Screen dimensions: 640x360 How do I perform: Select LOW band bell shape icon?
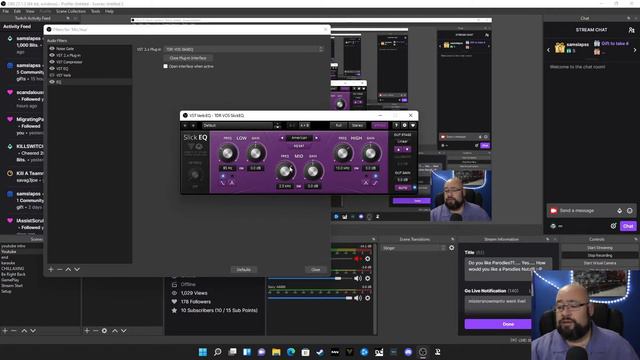click(x=231, y=183)
